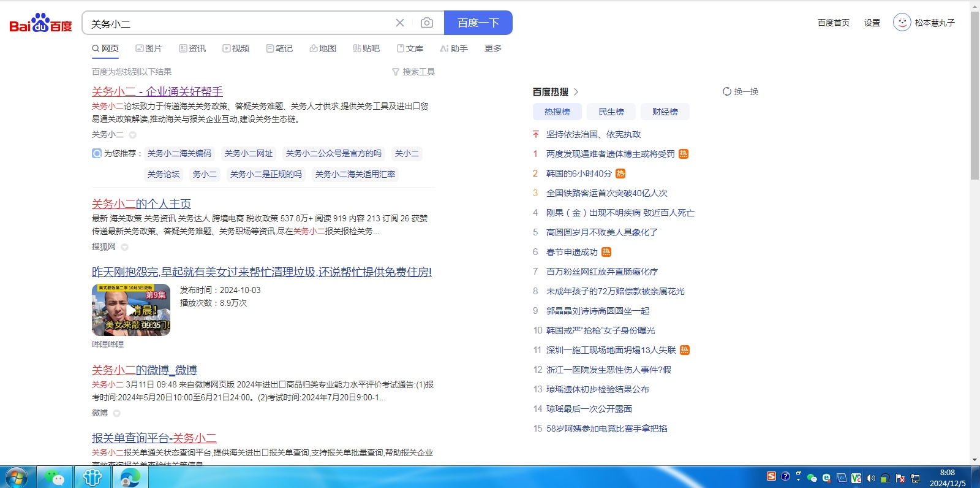Switch to the 视频 tab
980x488 pixels.
236,48
